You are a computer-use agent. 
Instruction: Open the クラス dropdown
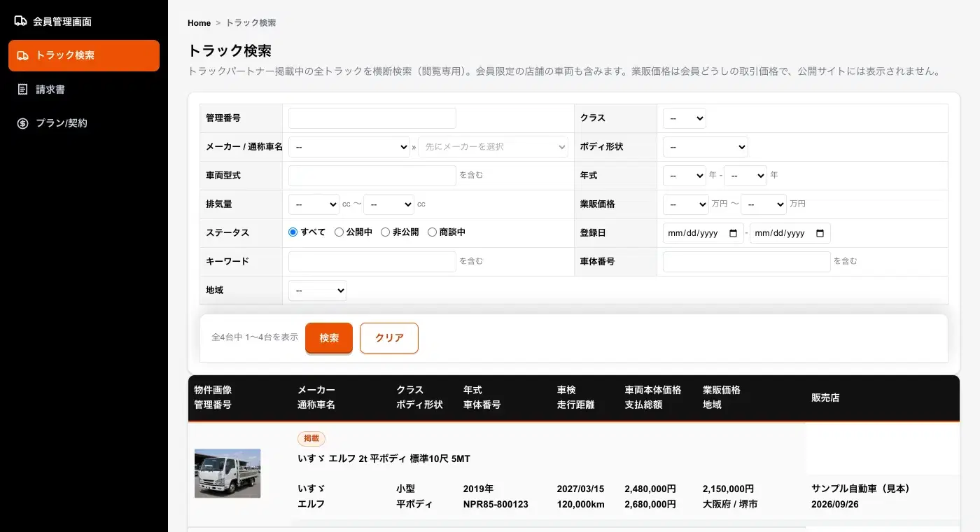click(x=685, y=118)
